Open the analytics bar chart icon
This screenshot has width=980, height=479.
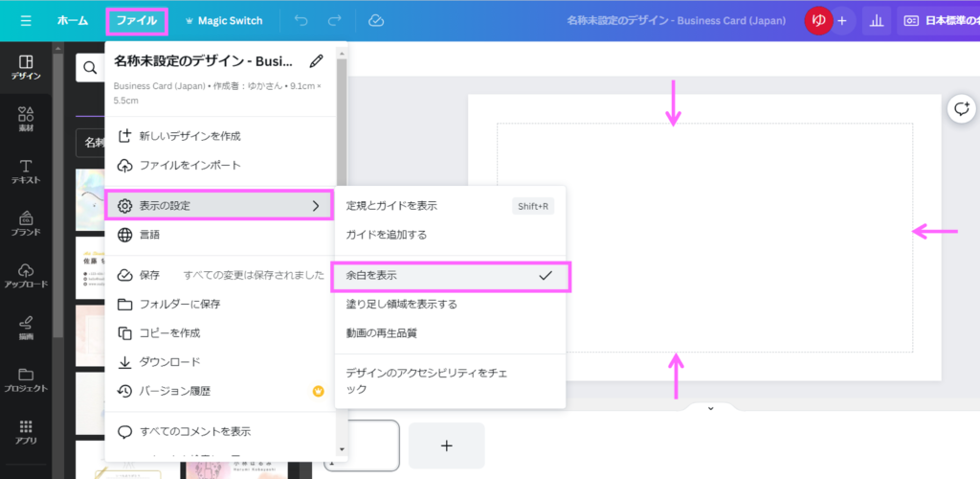point(876,20)
